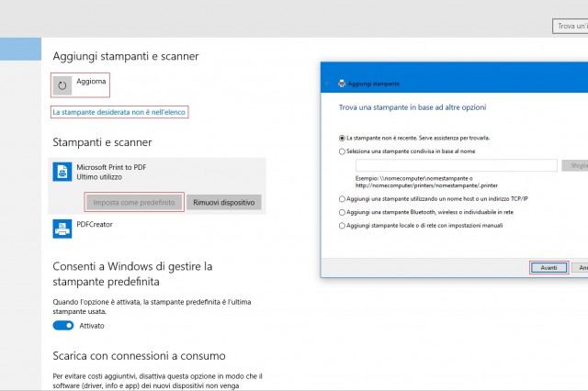Select radio 'La stampante non è recente'

pyautogui.click(x=342, y=139)
